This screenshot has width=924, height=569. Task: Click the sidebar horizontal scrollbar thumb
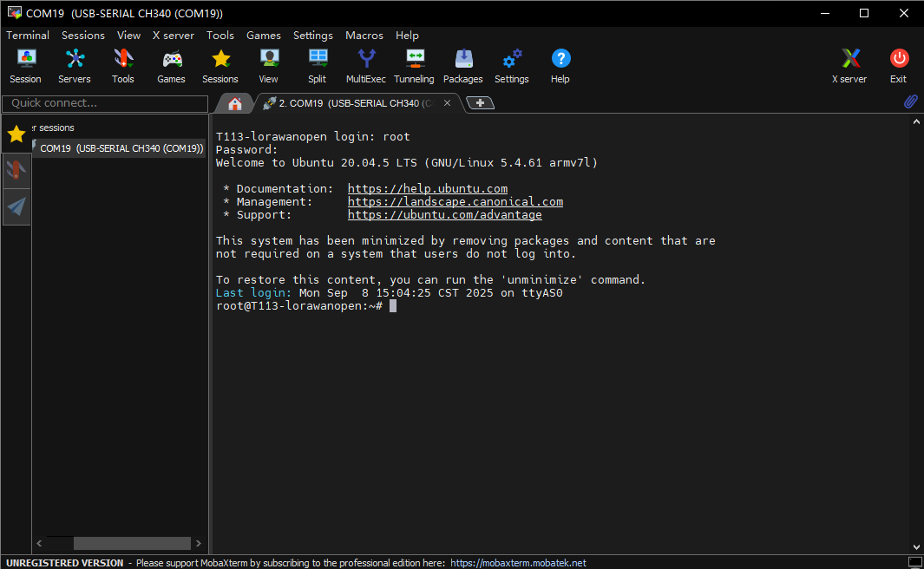click(x=132, y=543)
